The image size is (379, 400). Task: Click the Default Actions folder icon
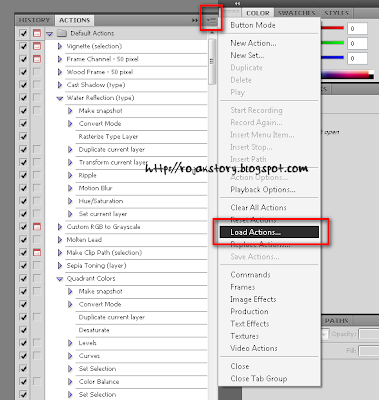click(61, 33)
